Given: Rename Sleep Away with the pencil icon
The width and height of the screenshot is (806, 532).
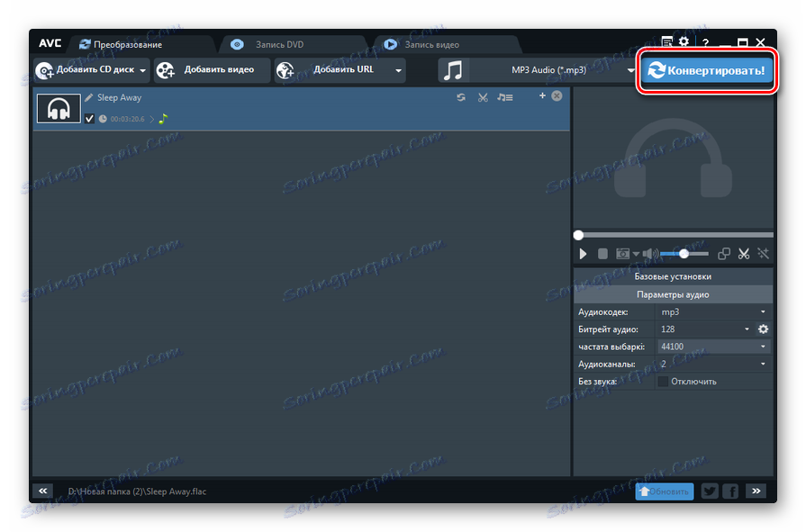Looking at the screenshot, I should [89, 97].
